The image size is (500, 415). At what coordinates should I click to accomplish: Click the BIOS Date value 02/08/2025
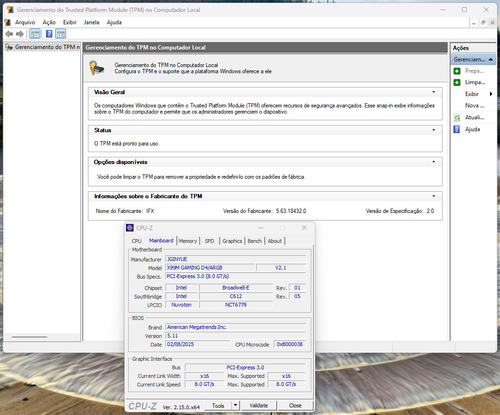point(198,344)
